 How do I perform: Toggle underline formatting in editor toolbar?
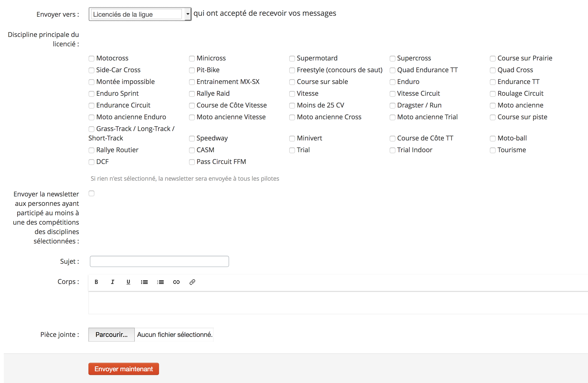tap(128, 282)
